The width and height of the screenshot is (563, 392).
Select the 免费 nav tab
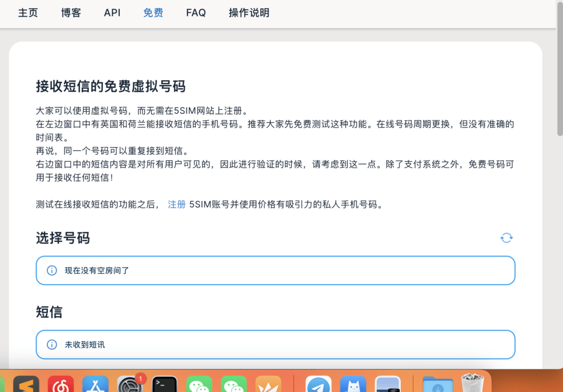[x=153, y=13]
